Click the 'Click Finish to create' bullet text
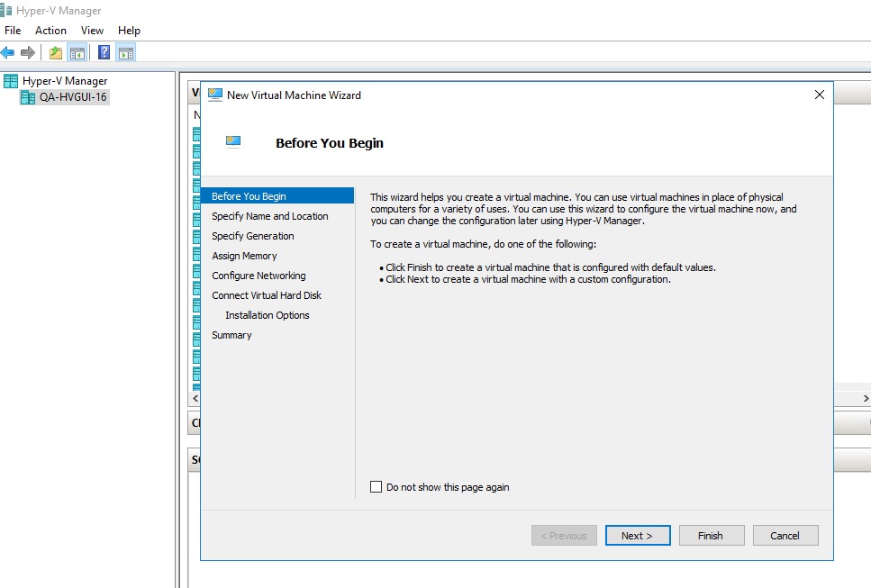 point(550,267)
